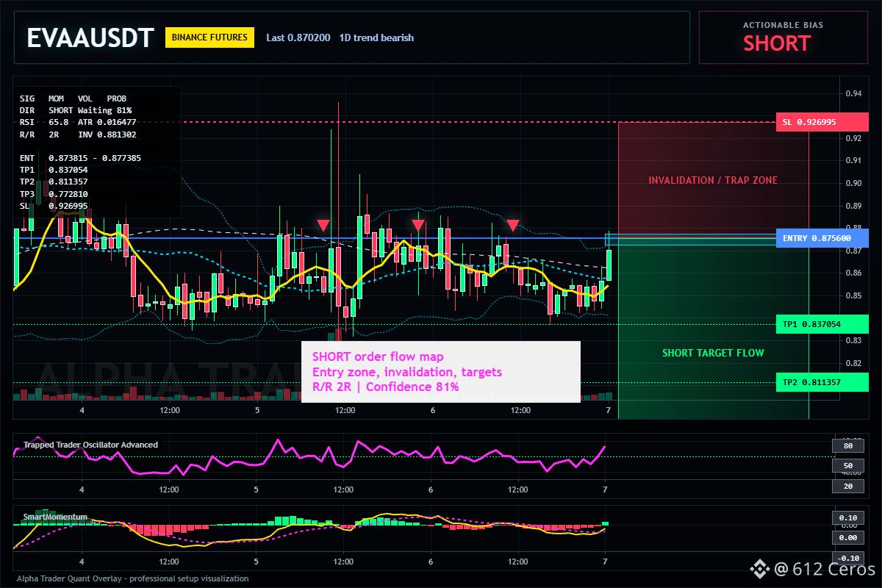This screenshot has height=588, width=882.
Task: Click date label 7 under the main price chart
Action: (x=607, y=410)
